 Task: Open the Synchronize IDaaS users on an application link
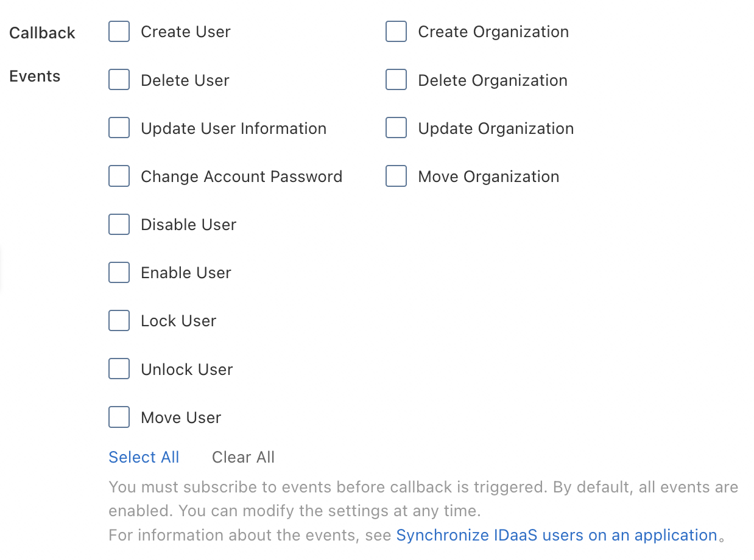coord(557,536)
